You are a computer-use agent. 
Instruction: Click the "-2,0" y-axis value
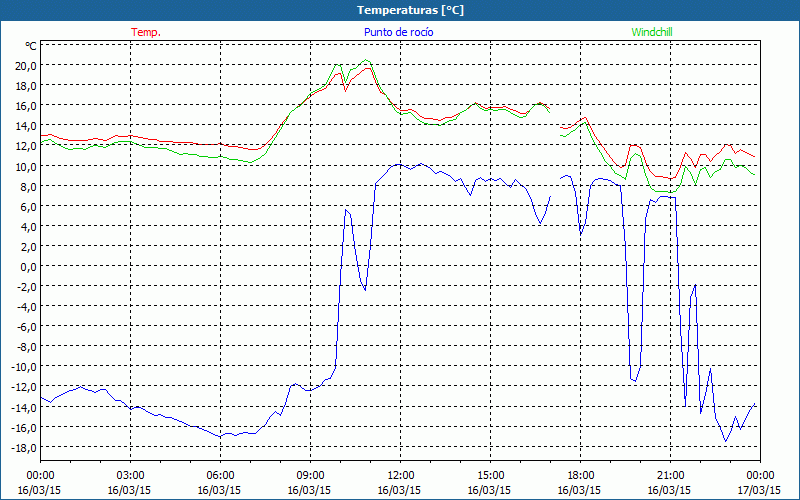coord(27,287)
